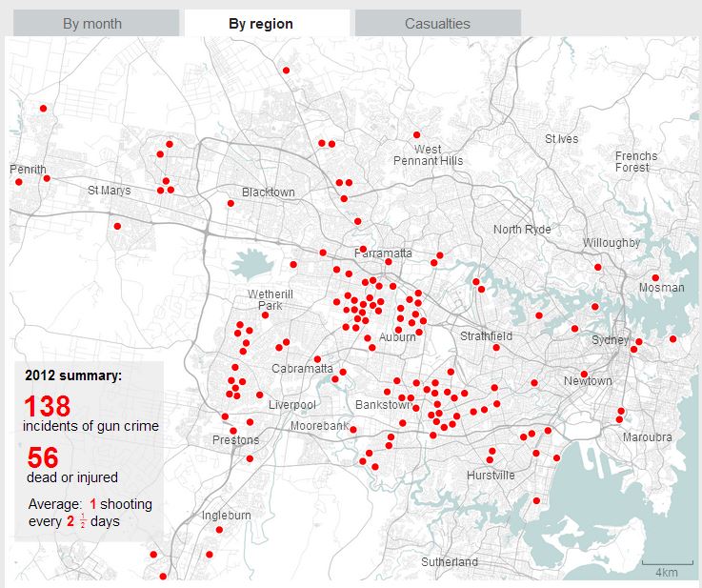Click the red dot left of Blacktown label
The height and width of the screenshot is (588, 702).
coord(231,203)
